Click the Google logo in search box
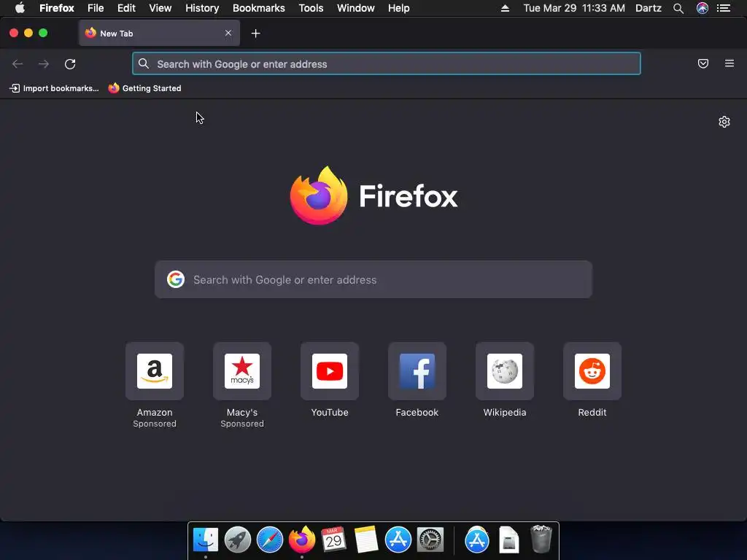Viewport: 747px width, 560px height. tap(176, 279)
